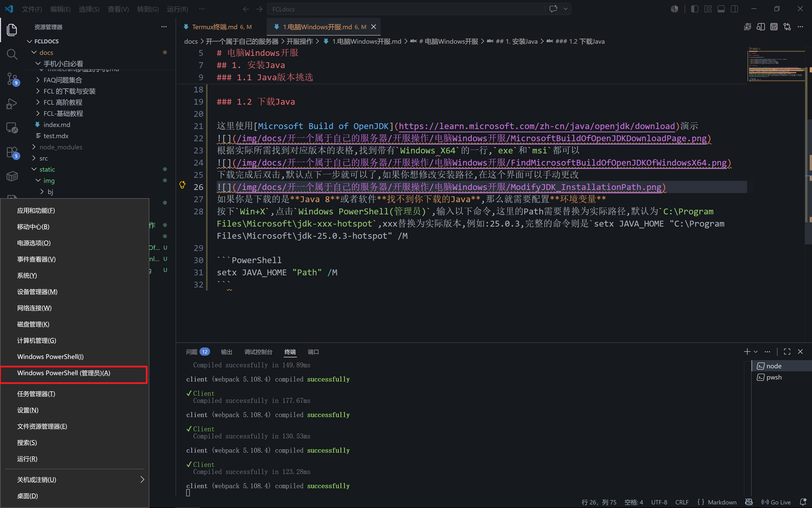Image resolution: width=812 pixels, height=508 pixels.
Task: Open the Search view in activity bar
Action: coord(12,54)
